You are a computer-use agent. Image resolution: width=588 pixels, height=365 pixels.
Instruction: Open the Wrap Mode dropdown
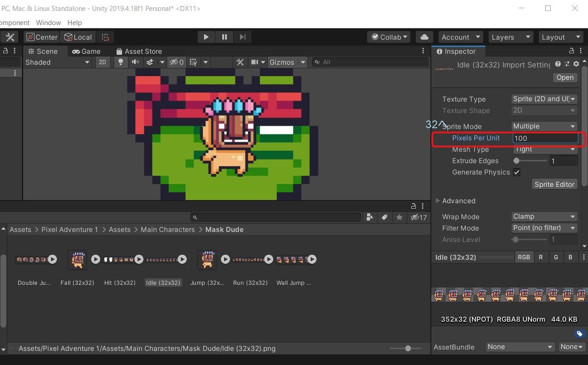coord(545,216)
